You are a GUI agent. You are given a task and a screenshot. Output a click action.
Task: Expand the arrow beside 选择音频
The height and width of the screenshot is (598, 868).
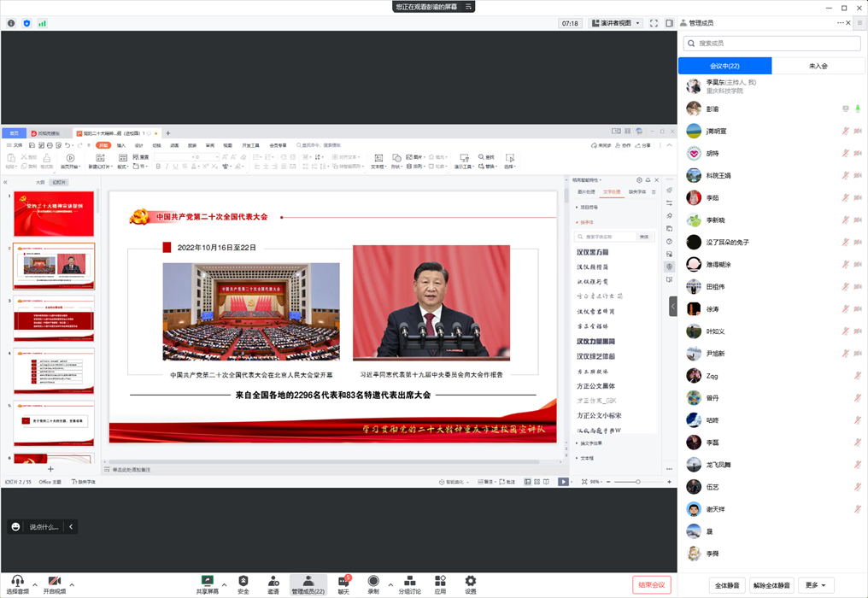(x=35, y=585)
